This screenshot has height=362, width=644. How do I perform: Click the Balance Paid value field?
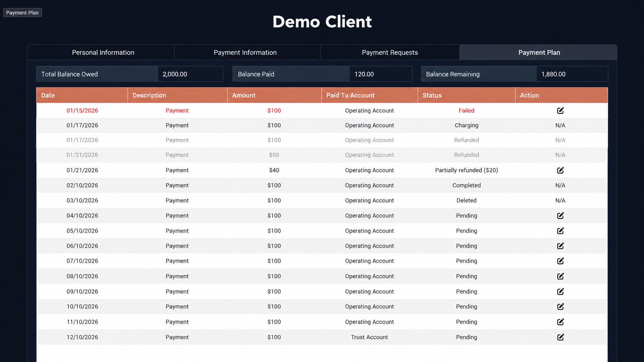381,74
